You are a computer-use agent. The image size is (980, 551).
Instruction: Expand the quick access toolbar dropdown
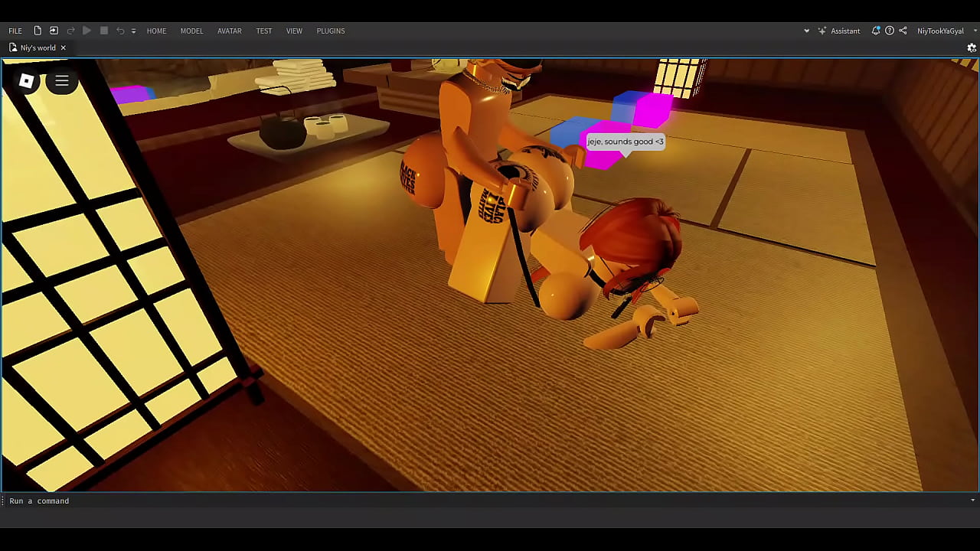[133, 31]
